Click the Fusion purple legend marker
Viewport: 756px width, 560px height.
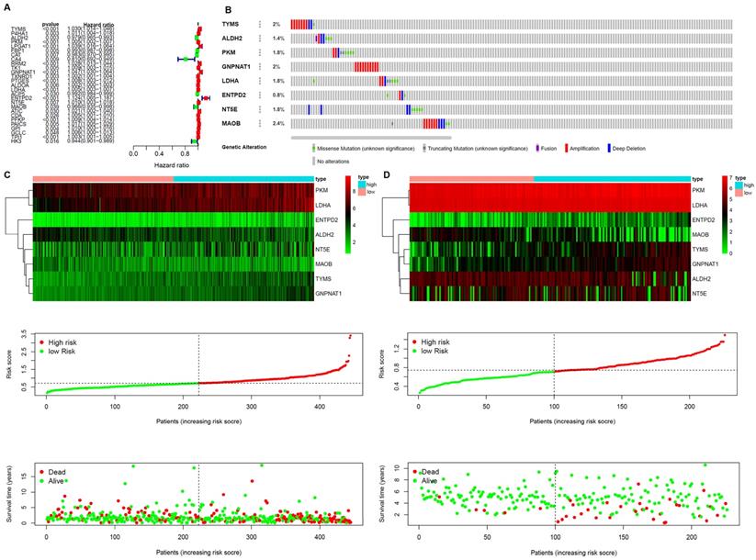538,147
